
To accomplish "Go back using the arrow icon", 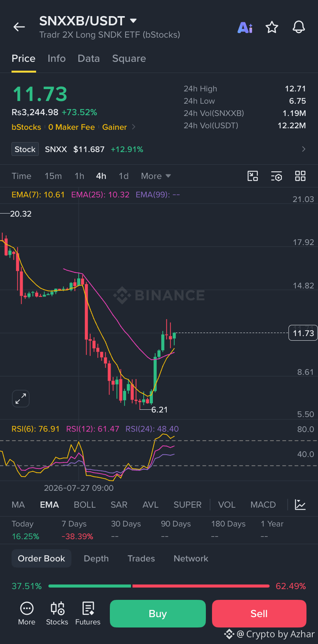I will tap(19, 27).
